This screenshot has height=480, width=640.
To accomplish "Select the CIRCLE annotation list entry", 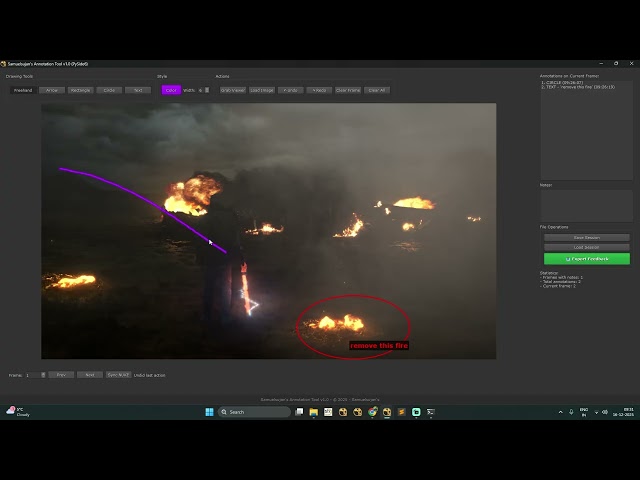I will tap(562, 82).
